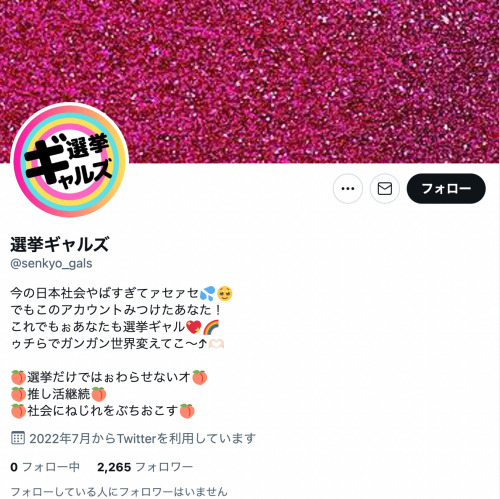Click the heart hands emoji in the bio
The width and height of the screenshot is (500, 499).
coord(216,344)
